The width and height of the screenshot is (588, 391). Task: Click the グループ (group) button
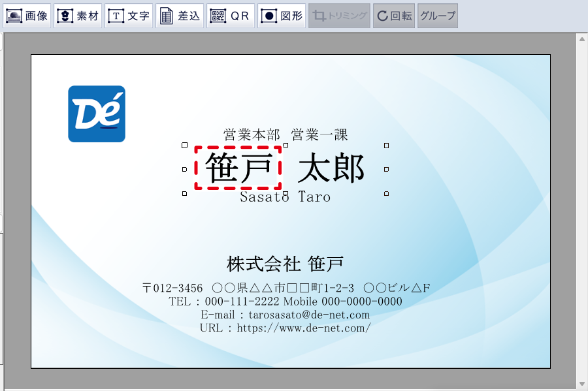(438, 16)
